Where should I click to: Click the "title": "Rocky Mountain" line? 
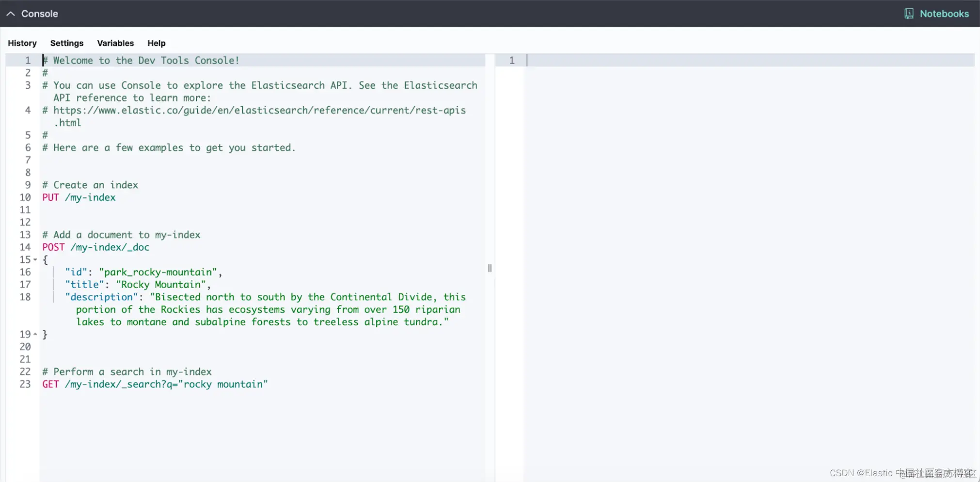[x=138, y=285]
